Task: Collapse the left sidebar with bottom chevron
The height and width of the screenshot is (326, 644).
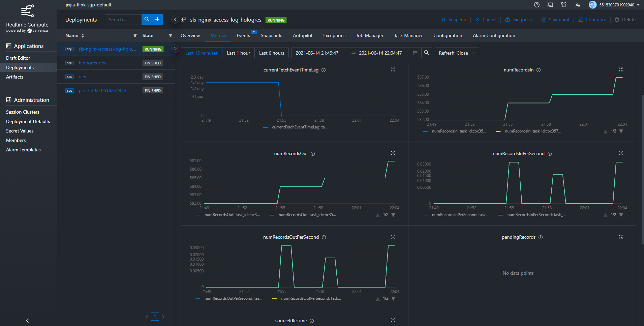Action: point(28,320)
